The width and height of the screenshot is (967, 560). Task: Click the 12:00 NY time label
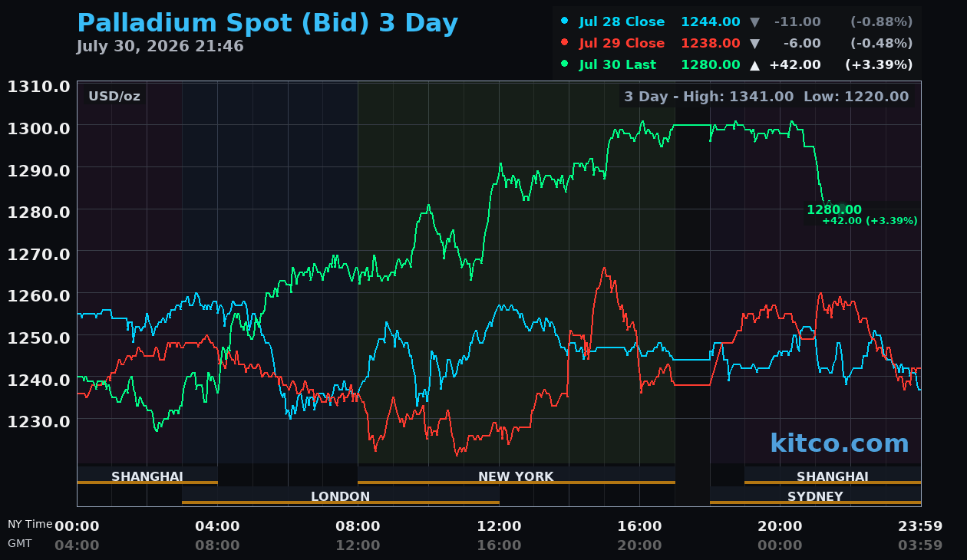(499, 526)
